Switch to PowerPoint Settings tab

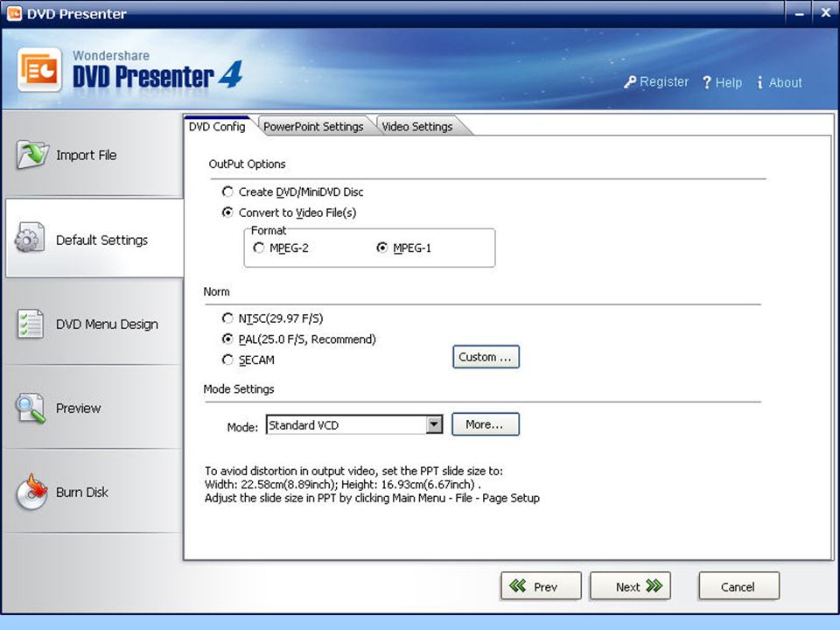point(313,126)
